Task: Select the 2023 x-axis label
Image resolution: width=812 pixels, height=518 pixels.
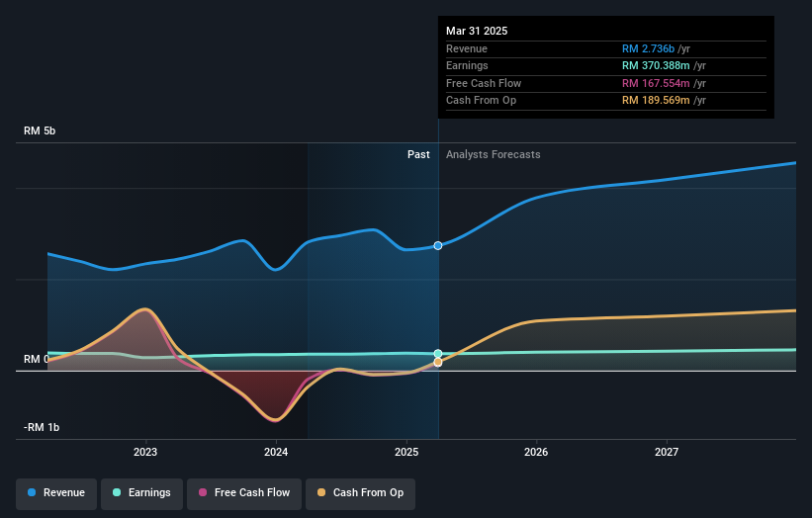Action: [x=145, y=452]
